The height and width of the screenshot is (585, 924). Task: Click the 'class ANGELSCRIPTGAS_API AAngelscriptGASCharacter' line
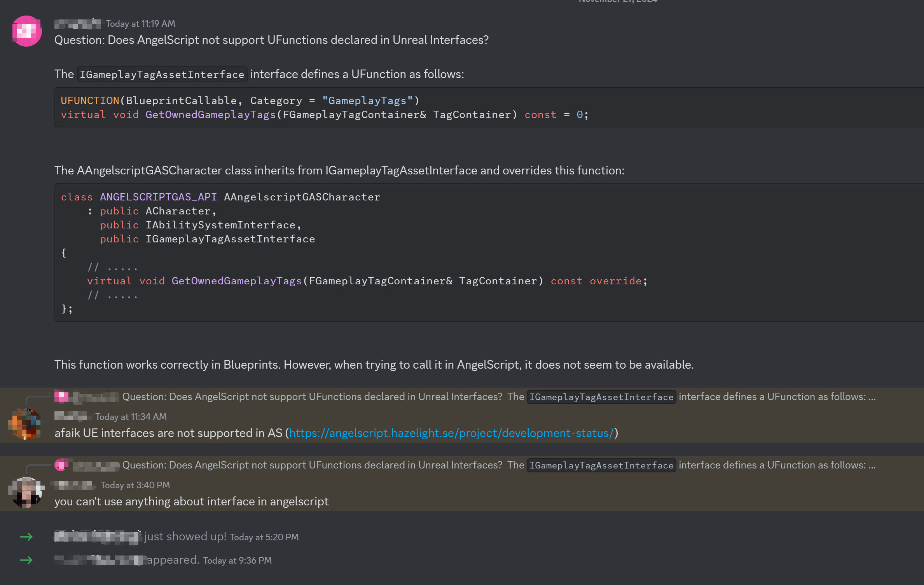click(221, 197)
